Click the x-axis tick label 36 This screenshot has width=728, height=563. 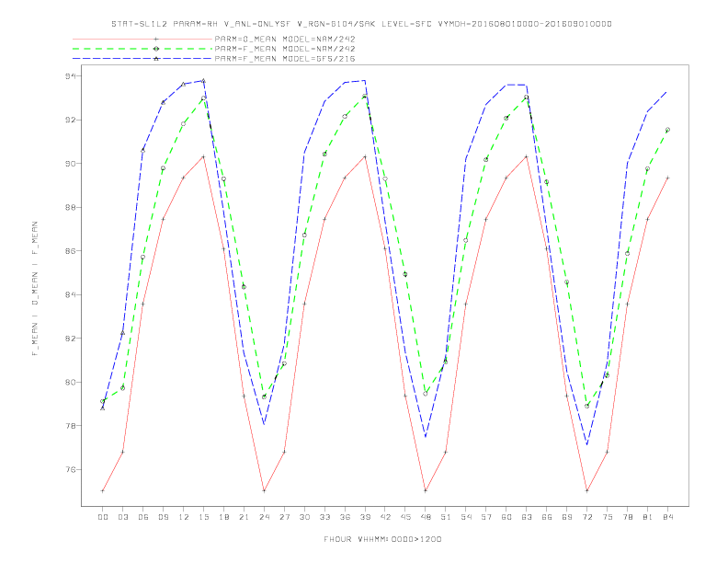point(345,517)
